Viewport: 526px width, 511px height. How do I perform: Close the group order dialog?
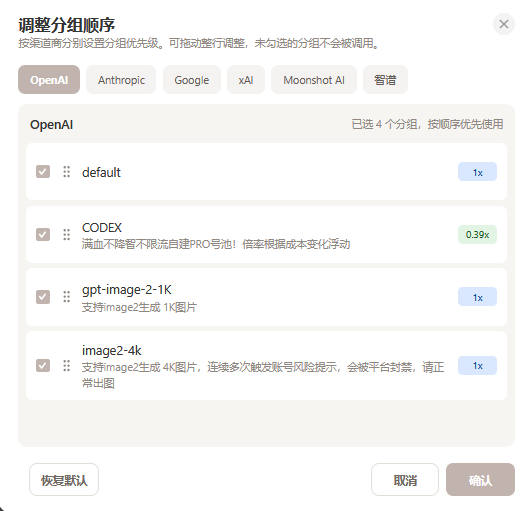coord(504,24)
